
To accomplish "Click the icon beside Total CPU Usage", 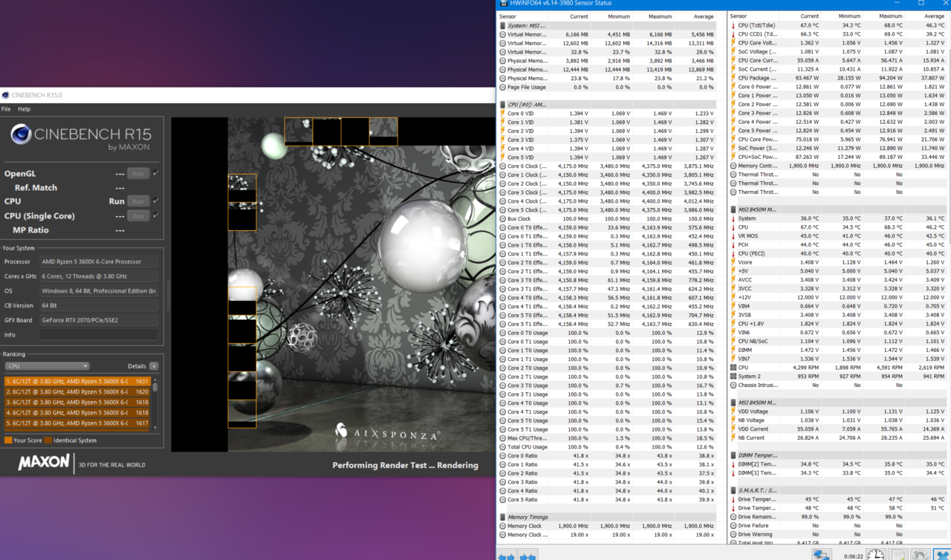I will [502, 446].
